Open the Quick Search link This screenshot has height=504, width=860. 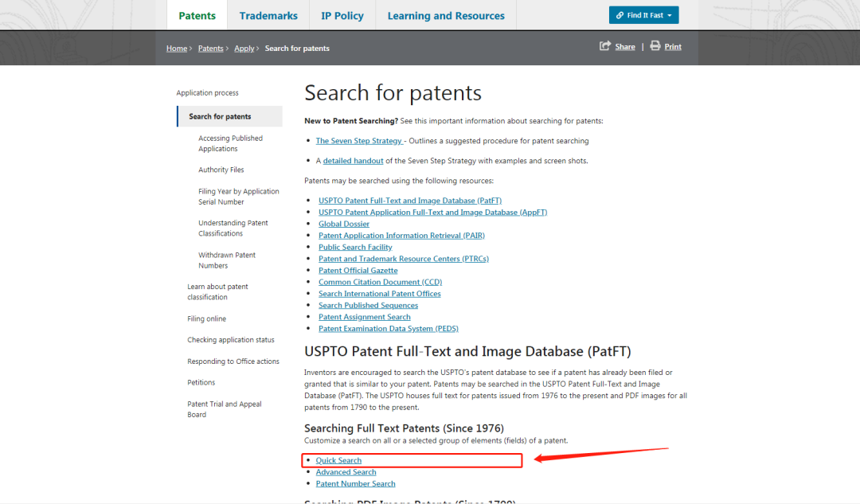point(338,460)
